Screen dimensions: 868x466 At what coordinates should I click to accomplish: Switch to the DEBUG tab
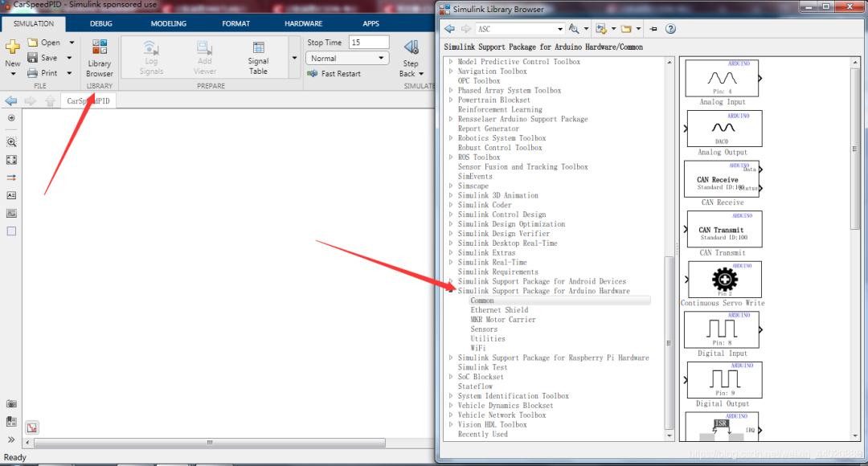point(100,24)
